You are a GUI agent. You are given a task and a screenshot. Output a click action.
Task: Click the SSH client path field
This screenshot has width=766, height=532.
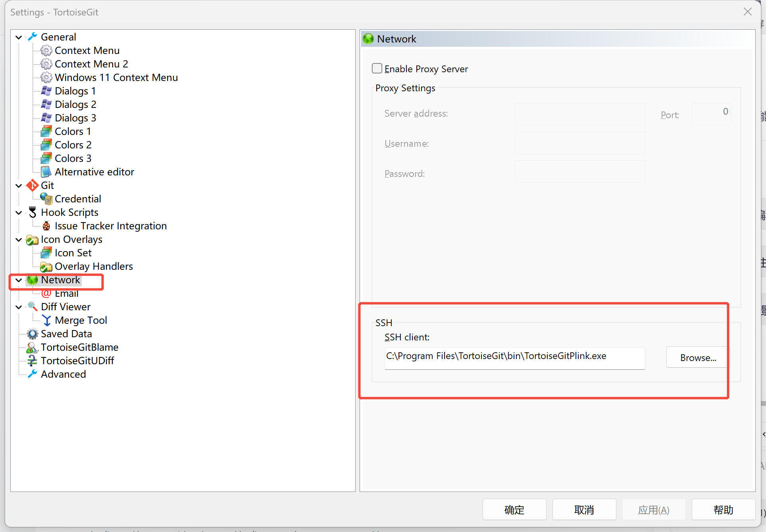coord(514,358)
